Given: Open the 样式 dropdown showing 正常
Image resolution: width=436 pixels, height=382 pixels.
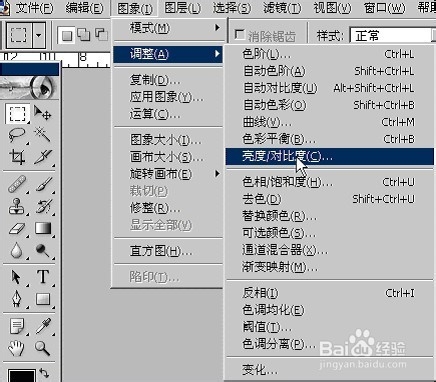Looking at the screenshot, I should 393,35.
